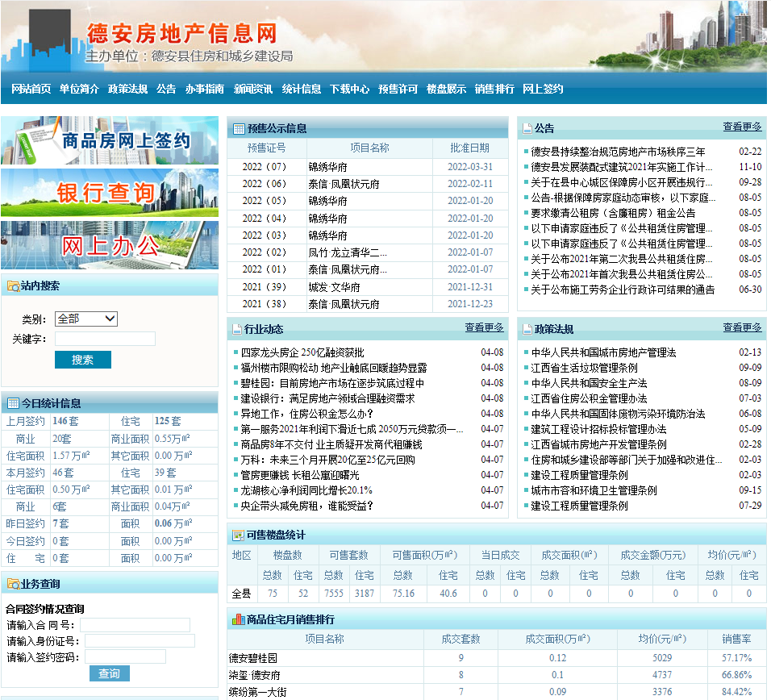This screenshot has height=700, width=771.
Task: Open the 类别 category dropdown
Action: [x=86, y=319]
